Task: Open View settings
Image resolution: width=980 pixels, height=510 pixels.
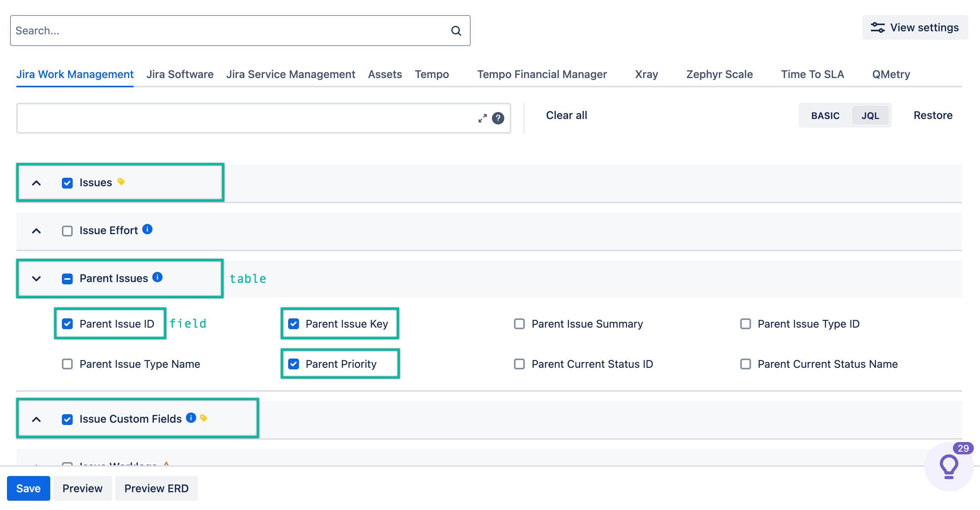Action: (915, 27)
